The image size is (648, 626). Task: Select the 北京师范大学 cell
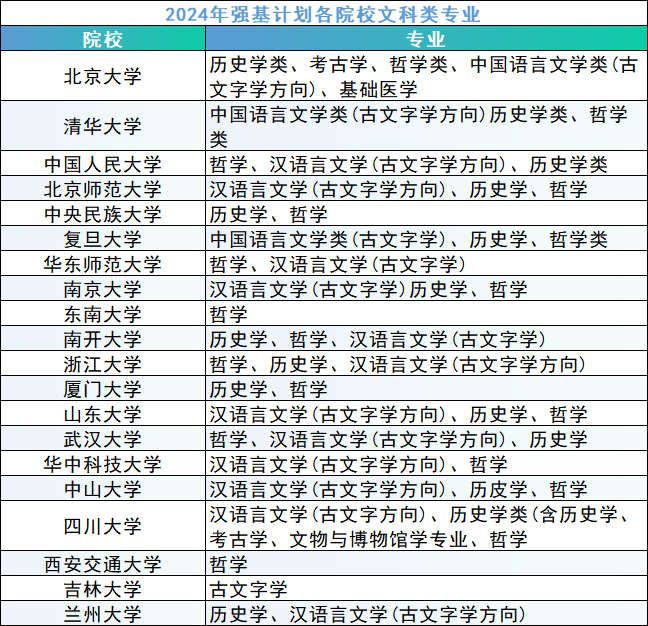point(103,188)
